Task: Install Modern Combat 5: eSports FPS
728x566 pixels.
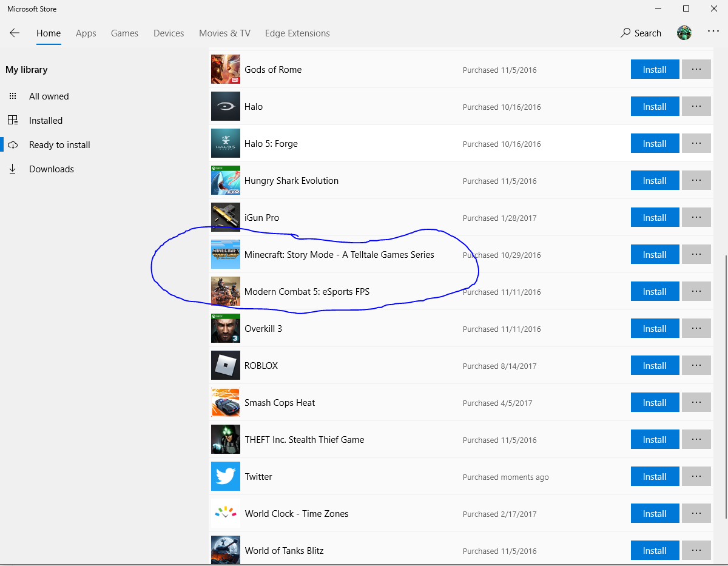Action: [655, 292]
